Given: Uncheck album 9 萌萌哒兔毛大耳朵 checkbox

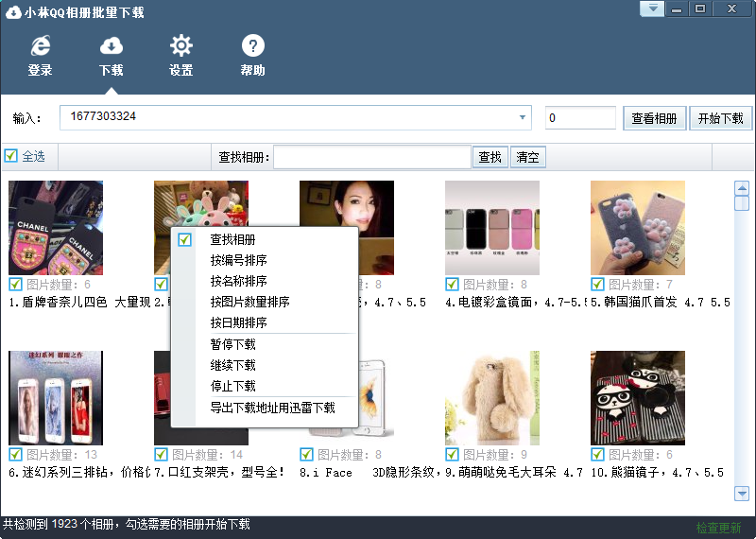Looking at the screenshot, I should click(x=452, y=454).
